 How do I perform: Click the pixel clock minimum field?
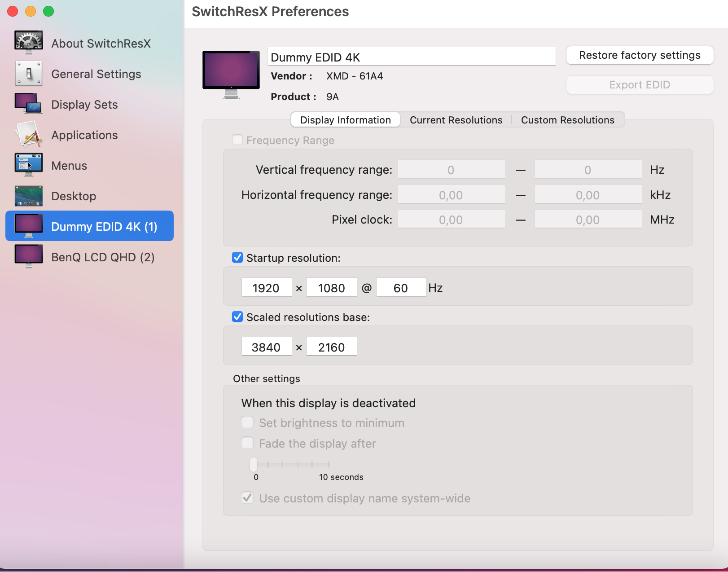(x=452, y=219)
